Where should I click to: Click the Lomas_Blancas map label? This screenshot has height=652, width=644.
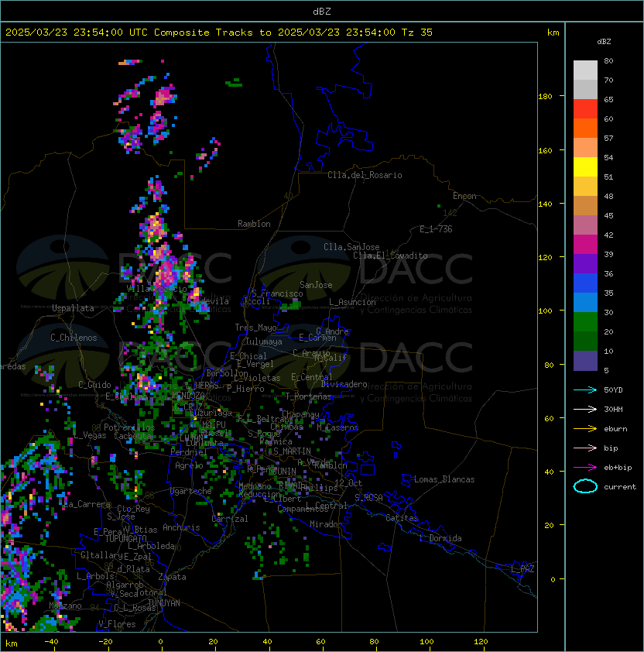444,479
